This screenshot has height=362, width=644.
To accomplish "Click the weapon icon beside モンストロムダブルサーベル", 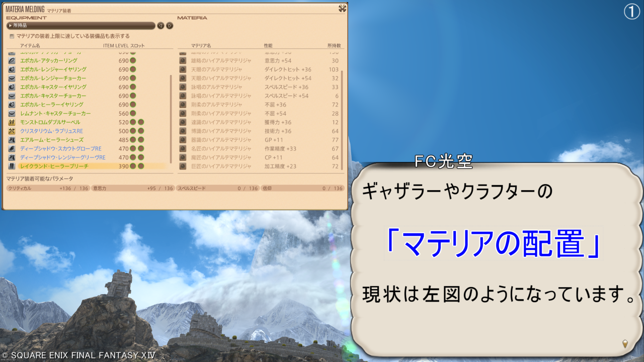I will pyautogui.click(x=12, y=122).
